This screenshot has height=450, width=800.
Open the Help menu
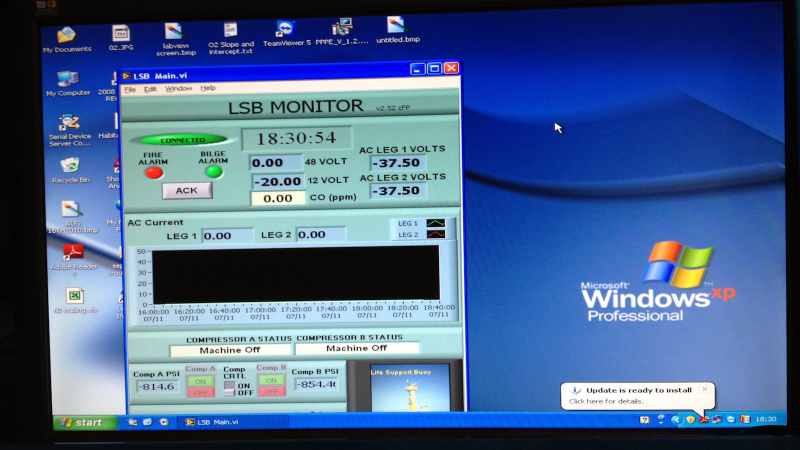208,88
